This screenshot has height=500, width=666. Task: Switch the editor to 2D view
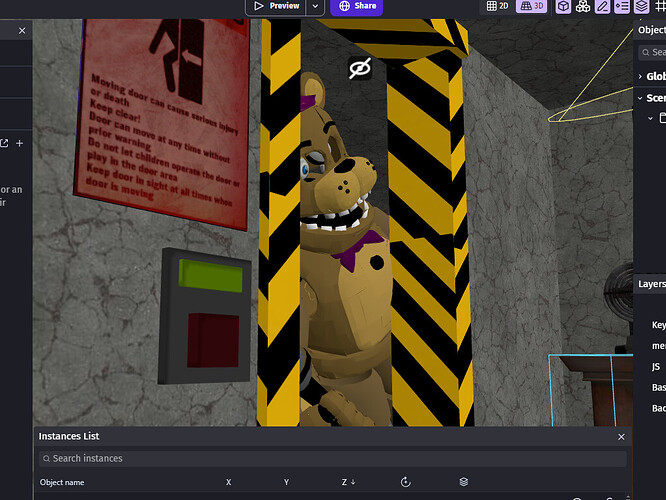coord(497,6)
